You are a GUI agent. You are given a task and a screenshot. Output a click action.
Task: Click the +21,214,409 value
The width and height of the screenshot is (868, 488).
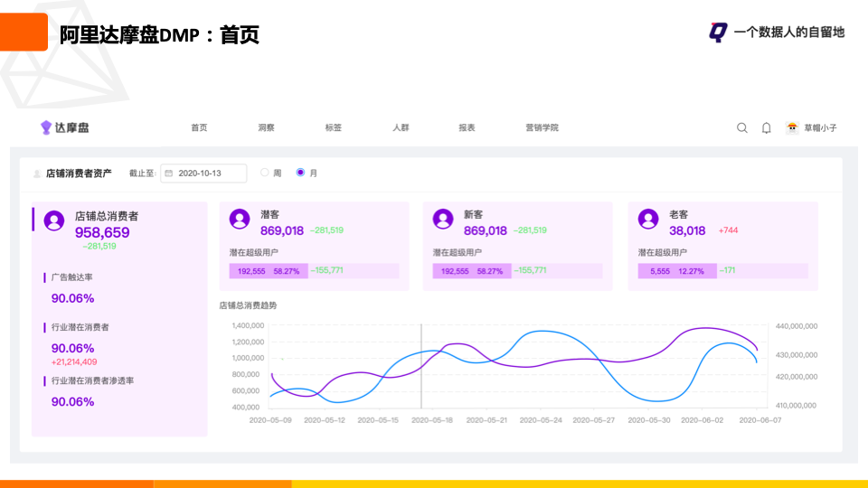pyautogui.click(x=74, y=361)
